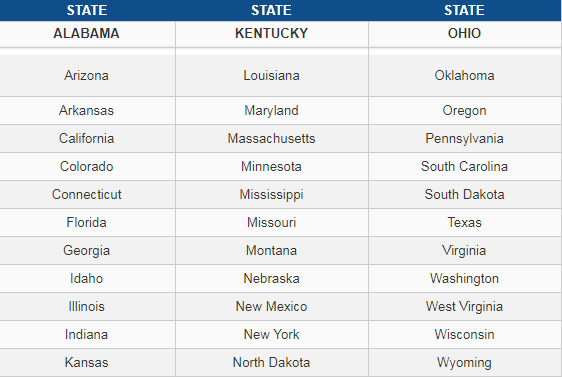Screen dimensions: 562x377
Task: Choose California in the first column
Action: [x=86, y=139]
